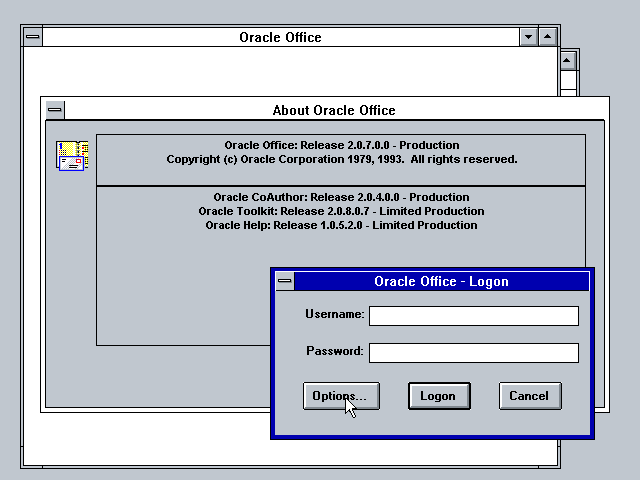Image resolution: width=640 pixels, height=480 pixels.
Task: Click the 'Oracle Help: Release 1.0.5.2.0' line
Action: (x=341, y=225)
